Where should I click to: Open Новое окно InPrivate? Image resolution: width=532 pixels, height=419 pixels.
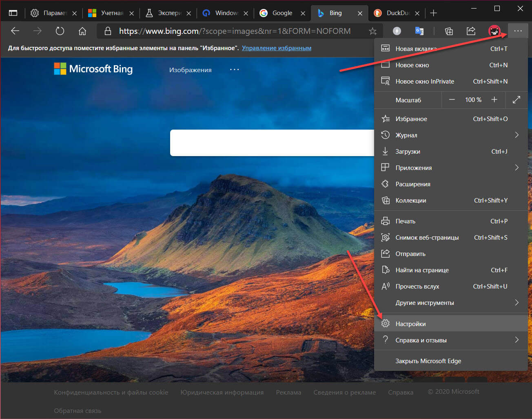(451, 81)
